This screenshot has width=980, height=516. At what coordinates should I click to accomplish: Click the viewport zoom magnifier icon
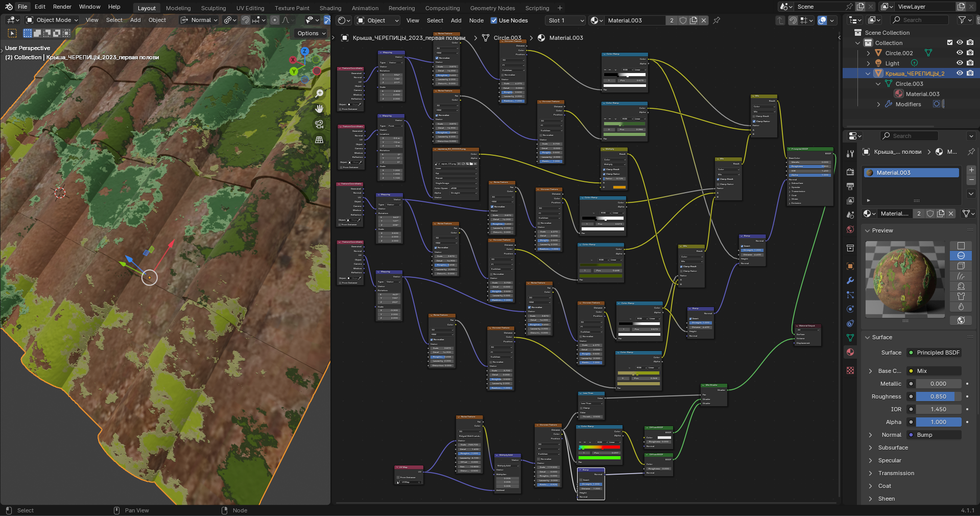319,93
